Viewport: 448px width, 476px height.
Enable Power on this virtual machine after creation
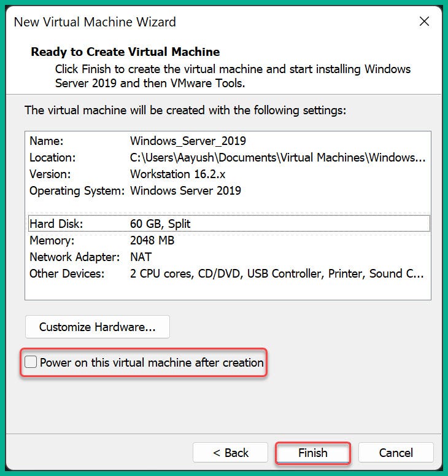(31, 362)
